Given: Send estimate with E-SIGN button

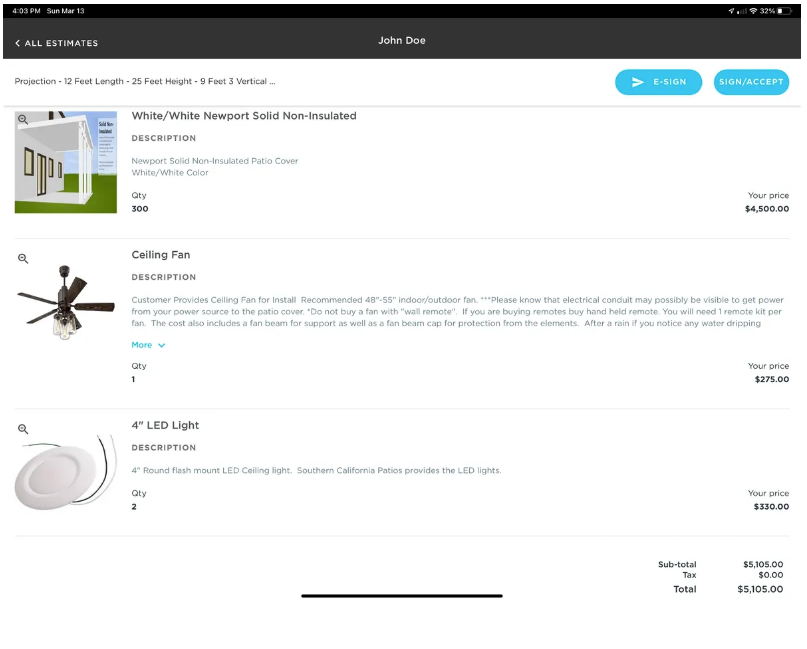Looking at the screenshot, I should (x=658, y=82).
